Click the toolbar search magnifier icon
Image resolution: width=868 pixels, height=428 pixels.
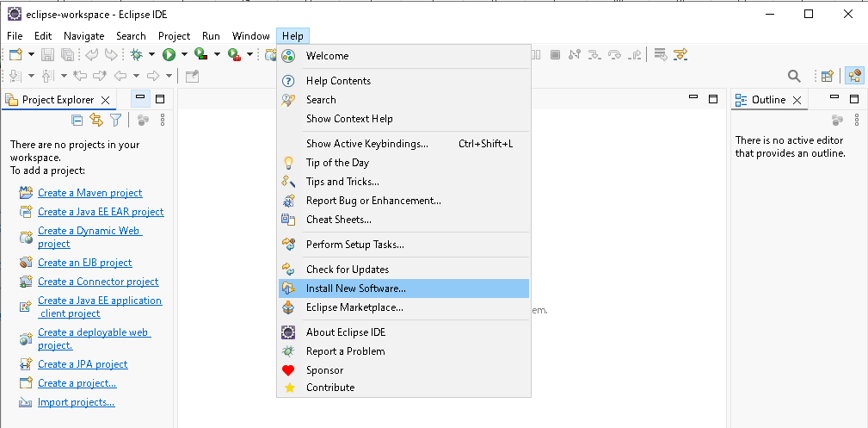pos(794,76)
